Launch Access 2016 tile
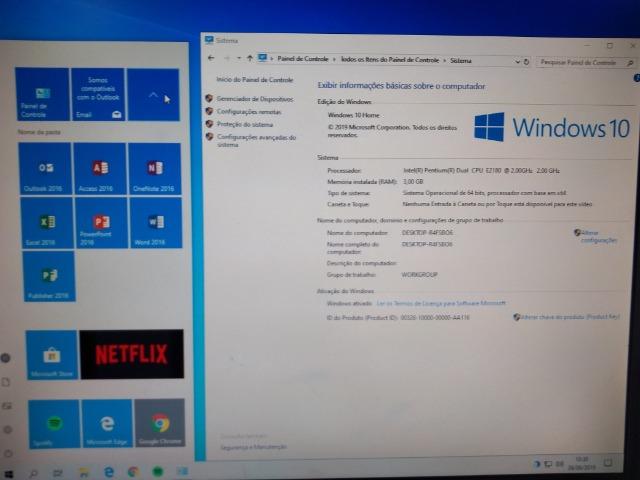Viewport: 640px width, 480px height. (100, 169)
